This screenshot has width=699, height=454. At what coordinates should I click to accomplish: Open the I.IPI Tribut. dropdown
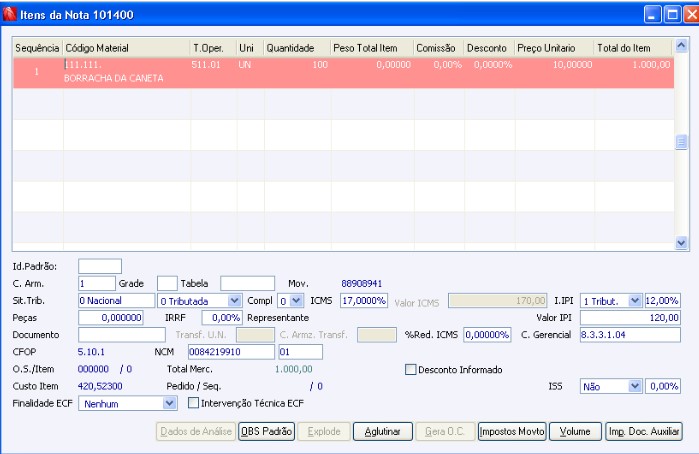635,301
